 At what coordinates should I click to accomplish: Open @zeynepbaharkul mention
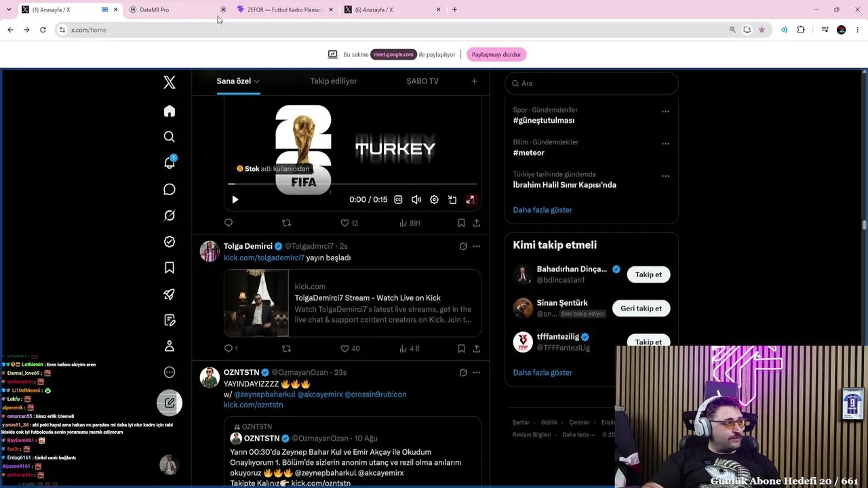coord(264,394)
